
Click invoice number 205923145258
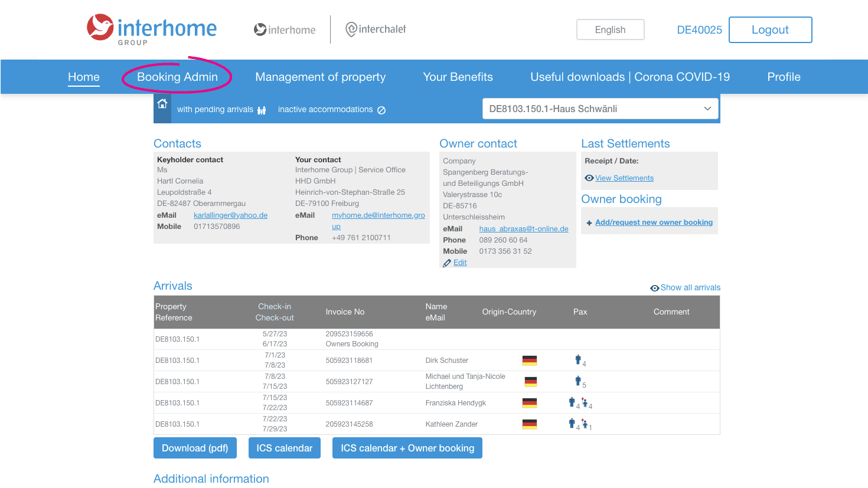click(x=349, y=424)
